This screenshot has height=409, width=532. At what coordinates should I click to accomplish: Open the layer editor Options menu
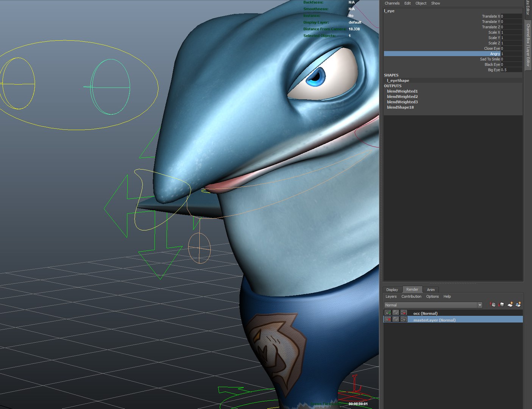pyautogui.click(x=432, y=297)
